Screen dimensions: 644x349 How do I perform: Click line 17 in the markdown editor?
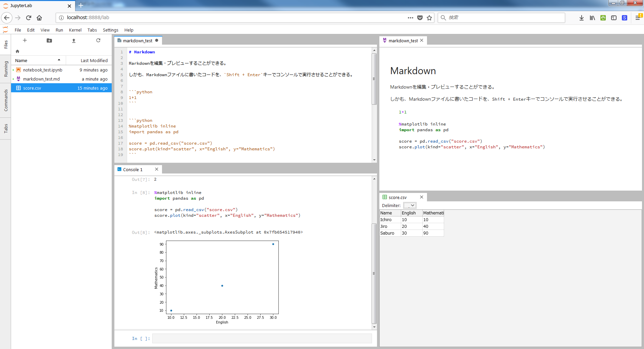click(x=170, y=143)
